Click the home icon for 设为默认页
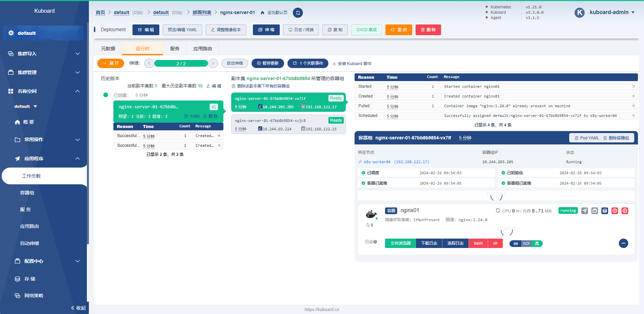 (263, 13)
